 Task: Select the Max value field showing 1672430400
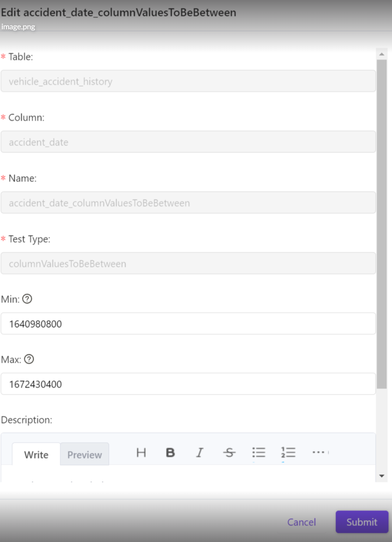click(188, 384)
